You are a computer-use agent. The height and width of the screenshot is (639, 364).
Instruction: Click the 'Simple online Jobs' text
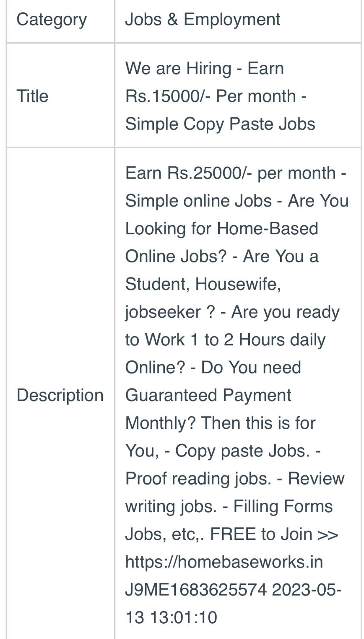pyautogui.click(x=198, y=201)
